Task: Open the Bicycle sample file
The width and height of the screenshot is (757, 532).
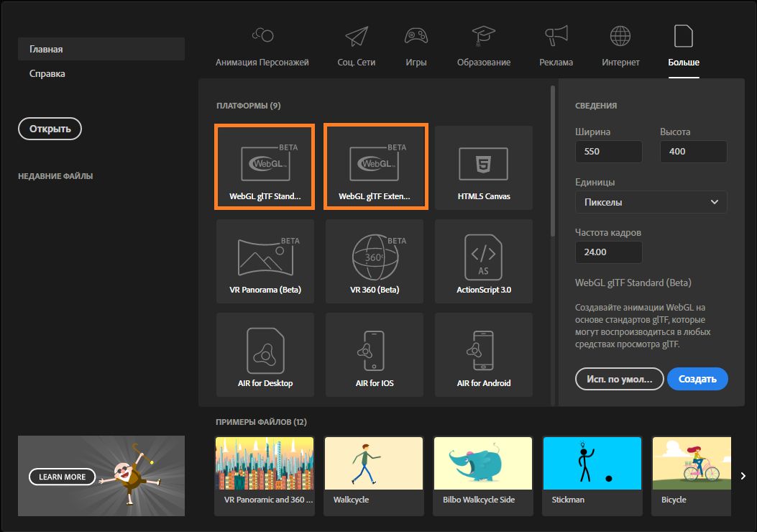Action: 692,476
